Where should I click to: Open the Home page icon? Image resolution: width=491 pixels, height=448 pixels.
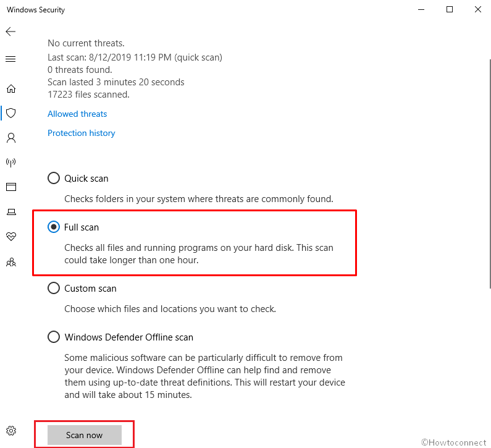click(11, 89)
